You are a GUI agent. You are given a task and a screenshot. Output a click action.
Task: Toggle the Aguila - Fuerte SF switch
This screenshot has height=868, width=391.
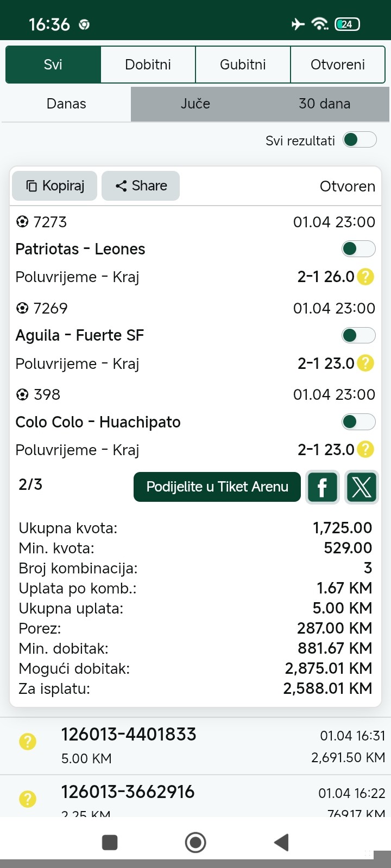(x=358, y=335)
